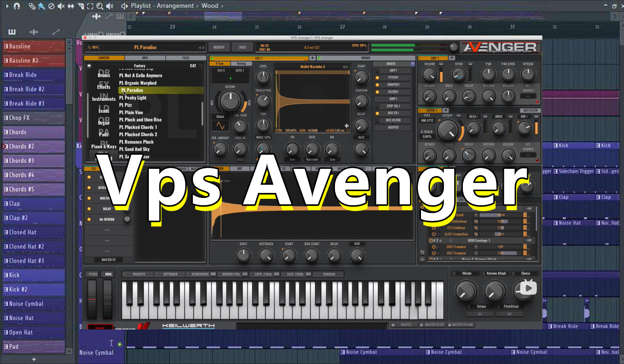
Task: Click the purple plus button beside ROUTE
Action: [x=413, y=64]
